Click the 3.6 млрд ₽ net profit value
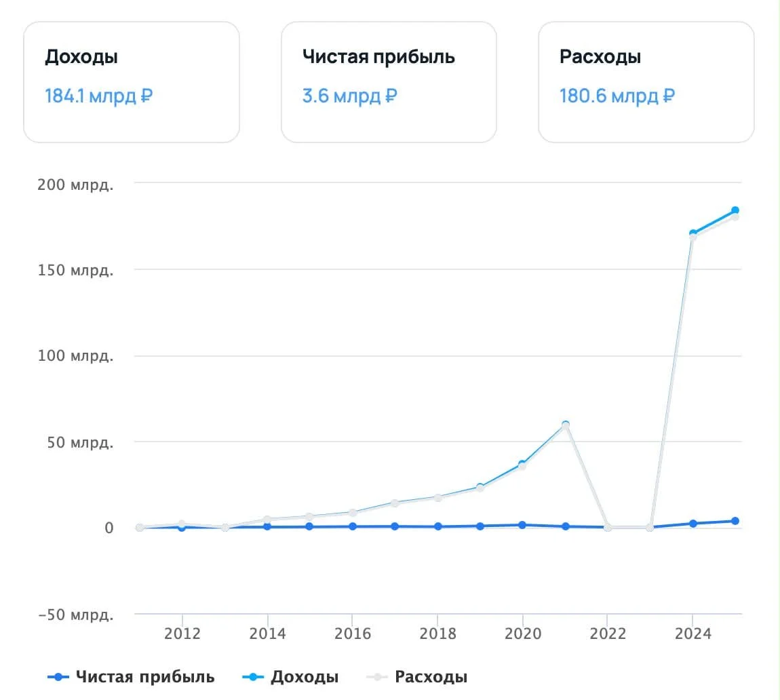 [349, 96]
